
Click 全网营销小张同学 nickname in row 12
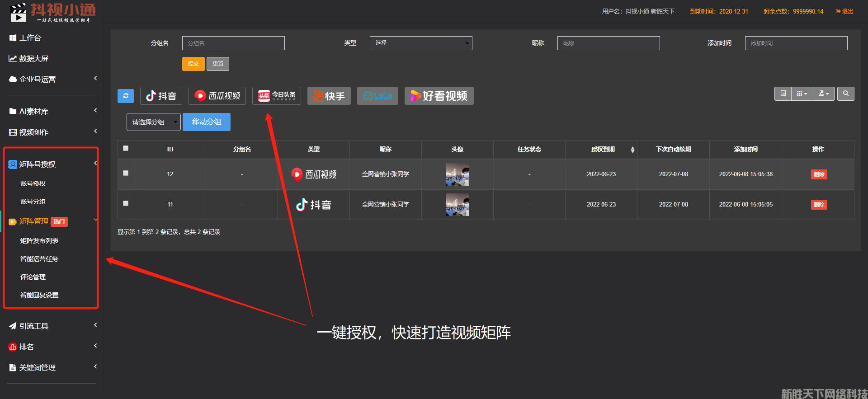click(386, 174)
